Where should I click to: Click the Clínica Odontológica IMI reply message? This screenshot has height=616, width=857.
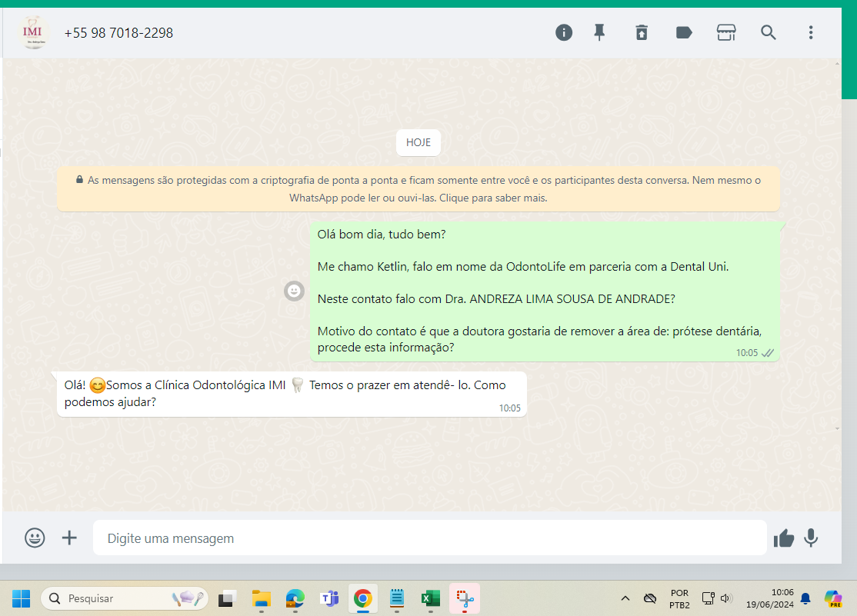point(292,394)
